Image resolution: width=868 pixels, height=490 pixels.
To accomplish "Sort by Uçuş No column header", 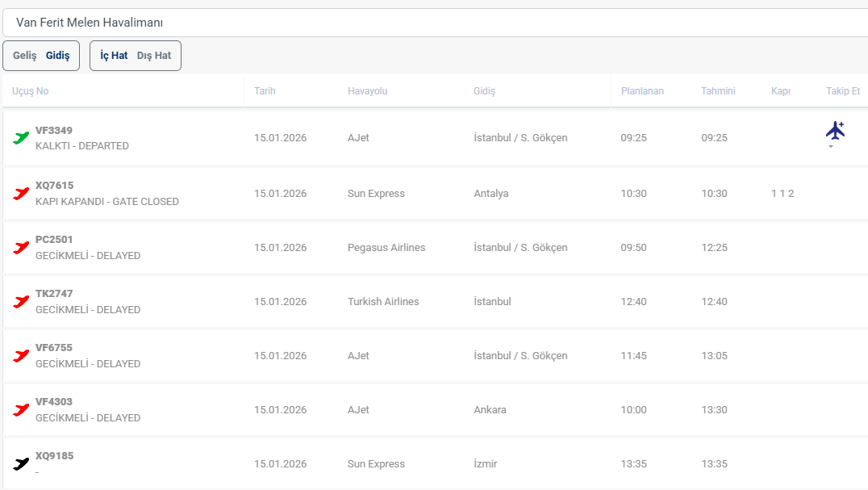I will tap(31, 91).
